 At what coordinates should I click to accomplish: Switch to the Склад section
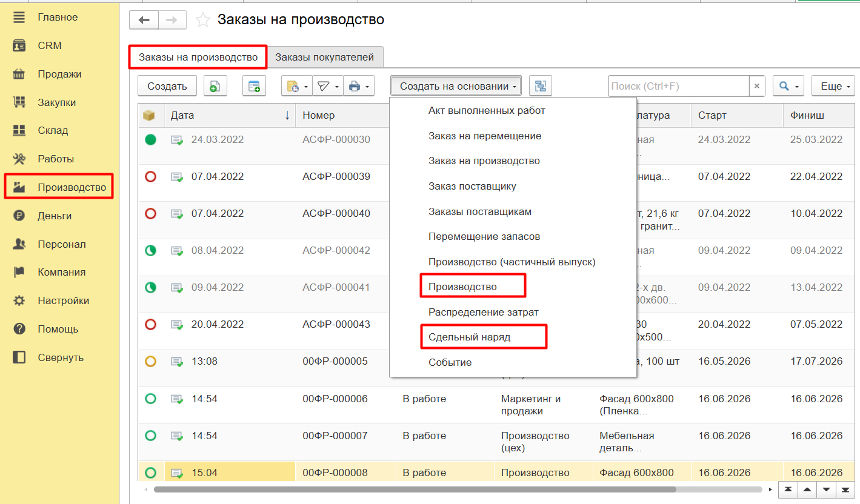[53, 130]
